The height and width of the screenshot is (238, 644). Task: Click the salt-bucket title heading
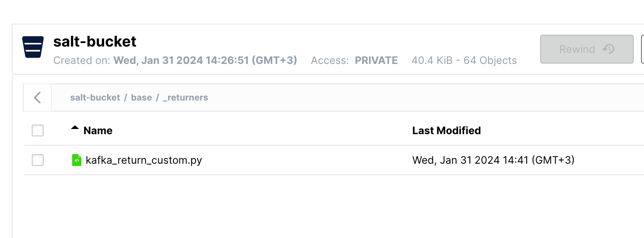click(95, 42)
